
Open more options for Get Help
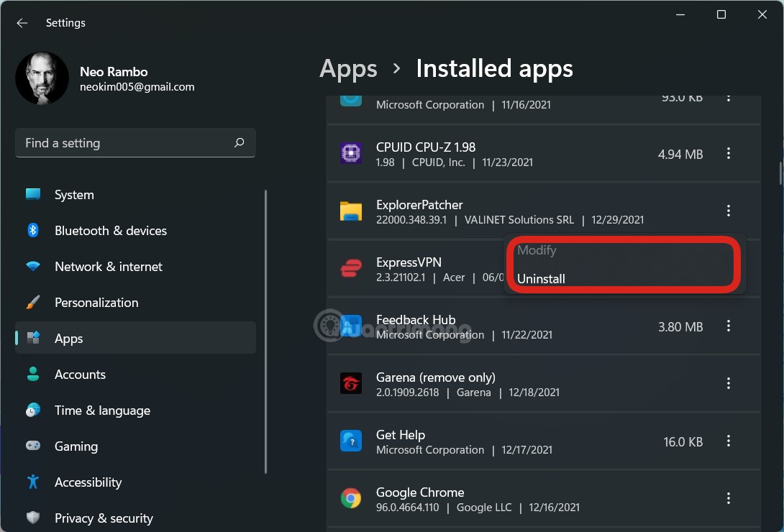pyautogui.click(x=728, y=441)
